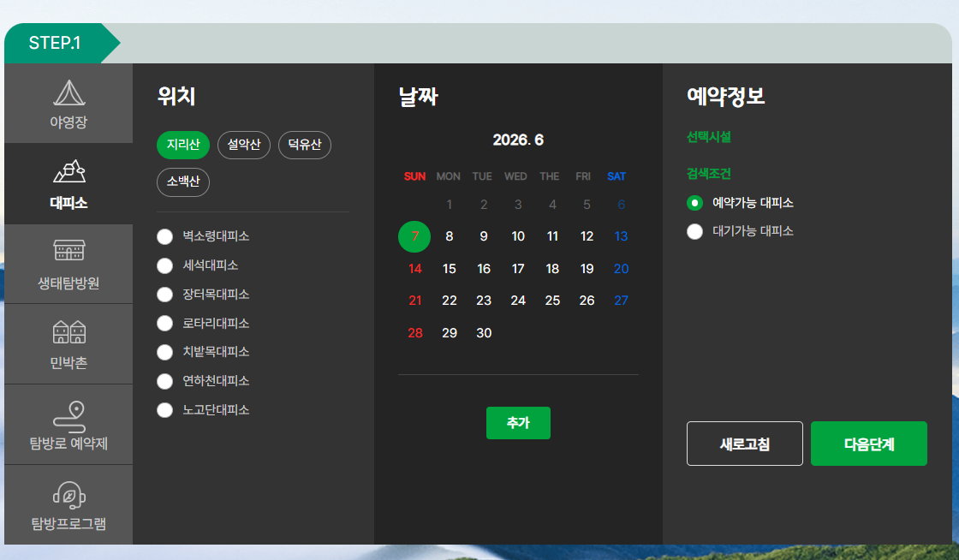Choose the 대기가능 대피소 search option
The image size is (959, 560).
pyautogui.click(x=694, y=232)
